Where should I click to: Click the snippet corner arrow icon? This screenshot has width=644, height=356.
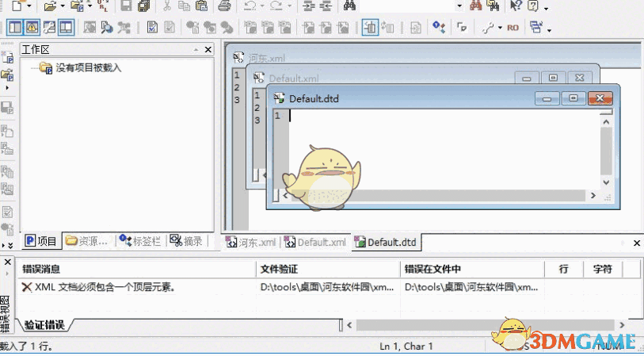[462, 28]
